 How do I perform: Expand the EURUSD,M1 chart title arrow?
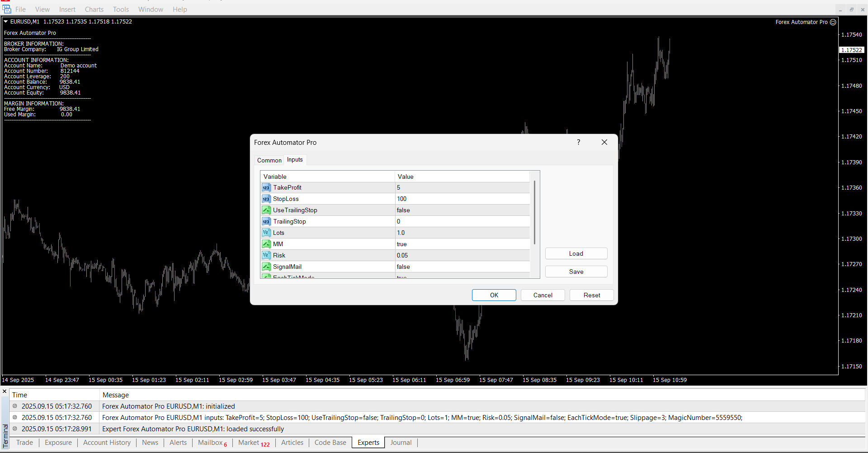tap(6, 22)
